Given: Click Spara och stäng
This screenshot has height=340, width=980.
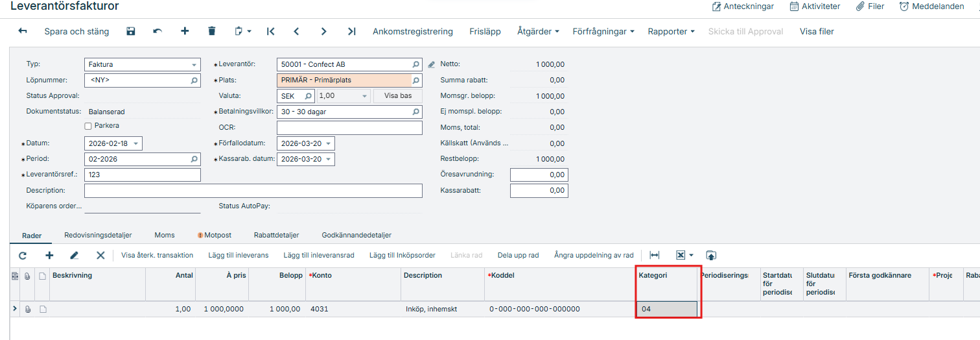Looking at the screenshot, I should (76, 31).
